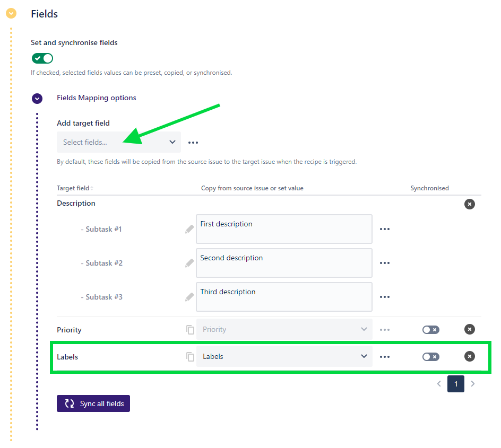Enable Synchronised toggle for Labels
The image size is (501, 448).
pos(430,357)
